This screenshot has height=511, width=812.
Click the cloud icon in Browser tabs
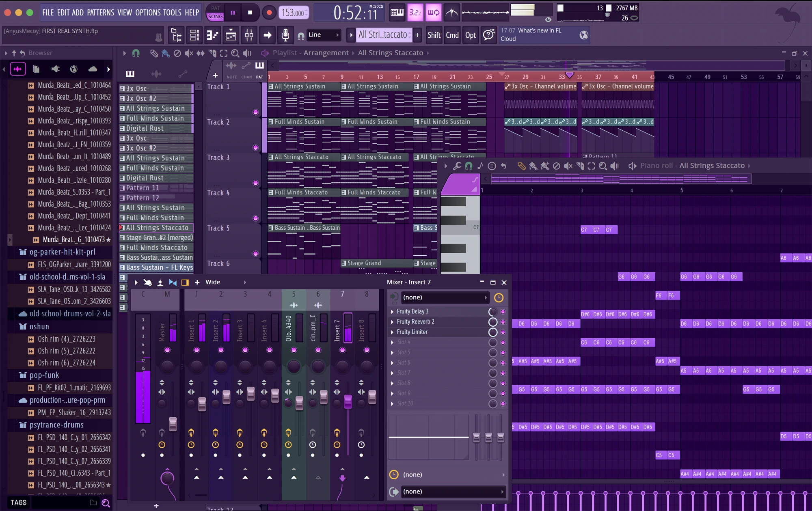point(93,69)
